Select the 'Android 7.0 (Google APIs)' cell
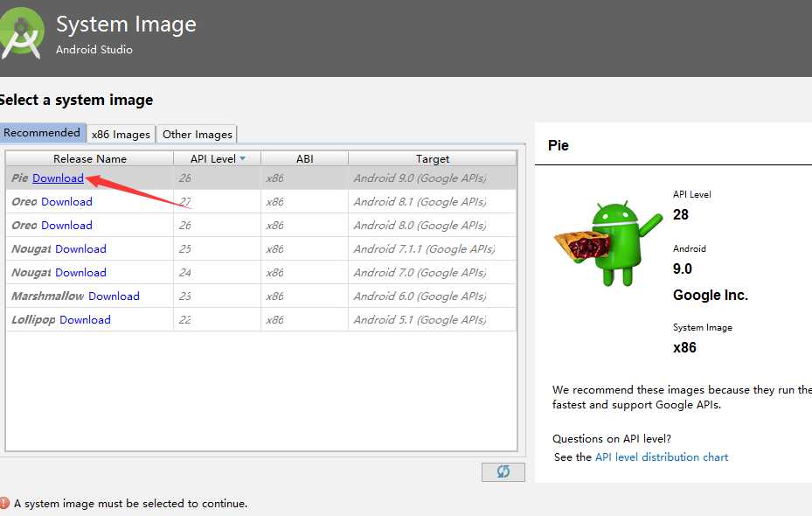 (x=433, y=273)
